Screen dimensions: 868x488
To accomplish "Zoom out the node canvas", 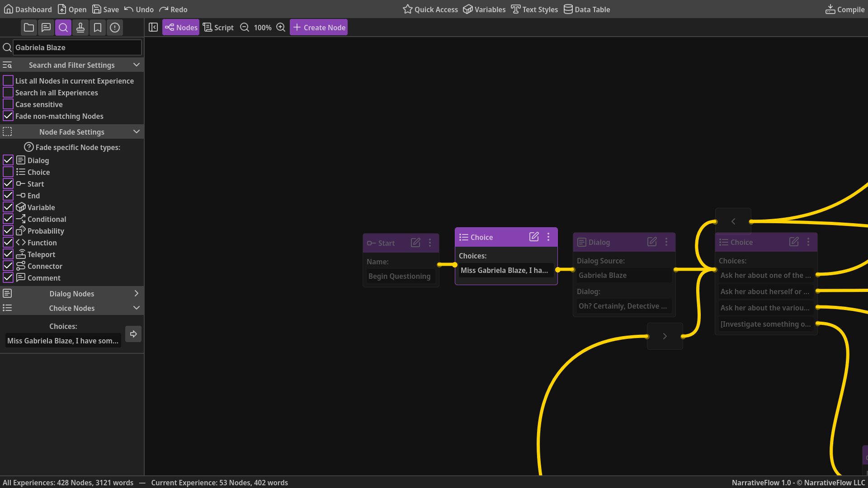I will click(245, 28).
